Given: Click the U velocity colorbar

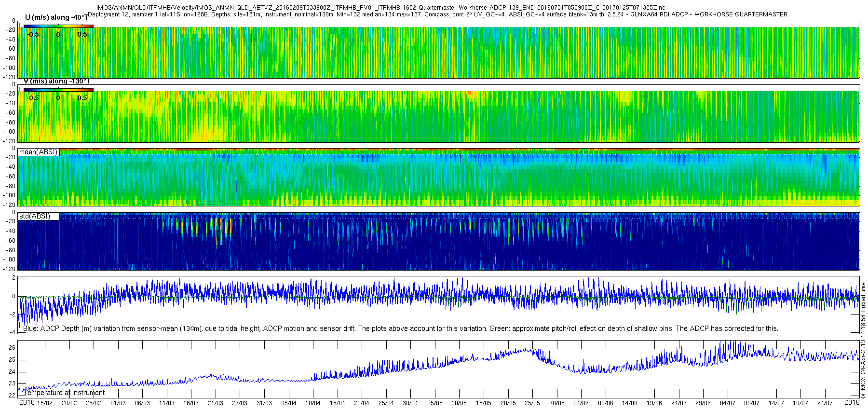Looking at the screenshot, I should (58, 26).
